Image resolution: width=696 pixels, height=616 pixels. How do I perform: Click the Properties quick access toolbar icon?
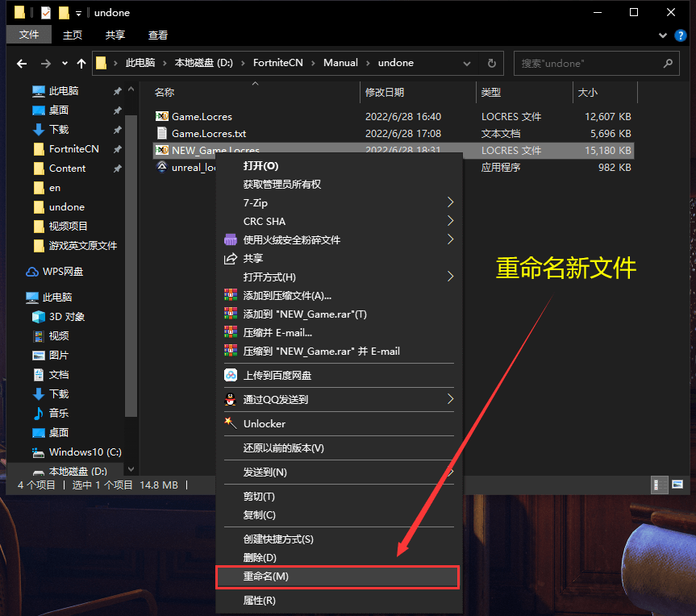[46, 12]
